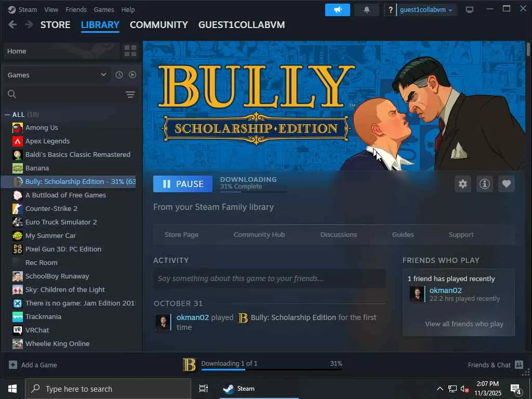Switch library to grid collections view
The height and width of the screenshot is (399, 532).
(x=130, y=51)
